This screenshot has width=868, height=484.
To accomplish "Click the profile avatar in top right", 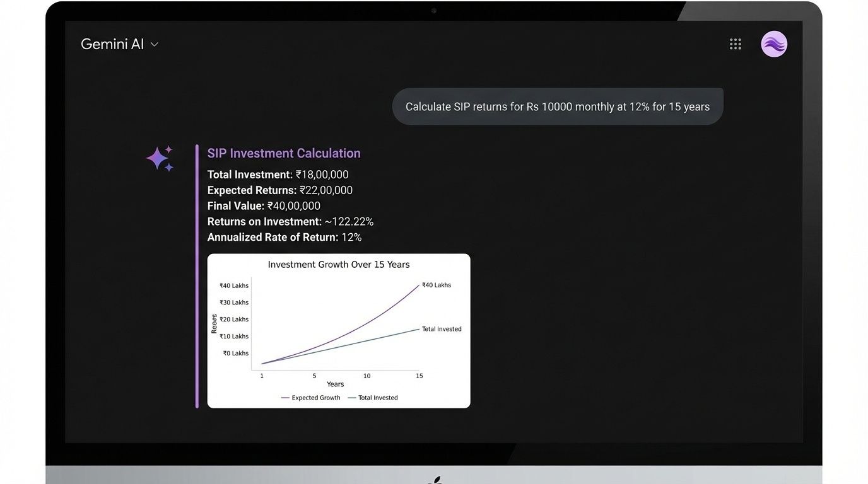I will click(x=774, y=43).
